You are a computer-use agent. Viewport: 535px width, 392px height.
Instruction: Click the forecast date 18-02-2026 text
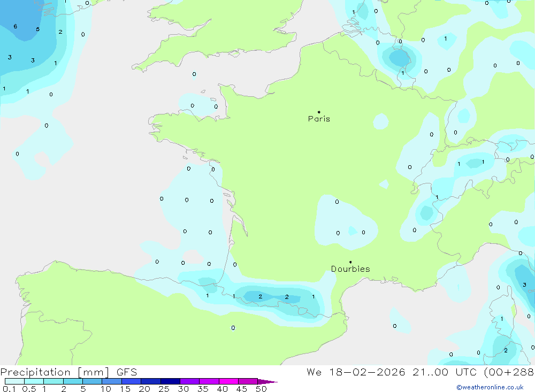367,372
